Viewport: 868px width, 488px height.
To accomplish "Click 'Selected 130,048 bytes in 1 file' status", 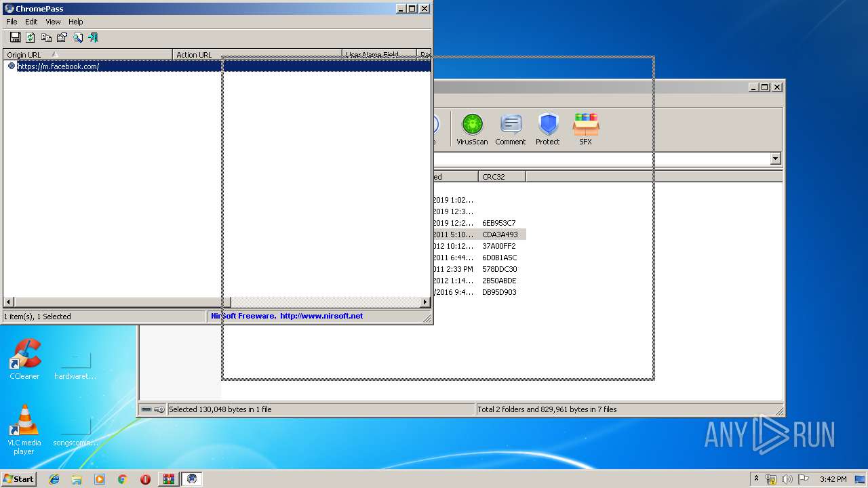I will [x=220, y=409].
